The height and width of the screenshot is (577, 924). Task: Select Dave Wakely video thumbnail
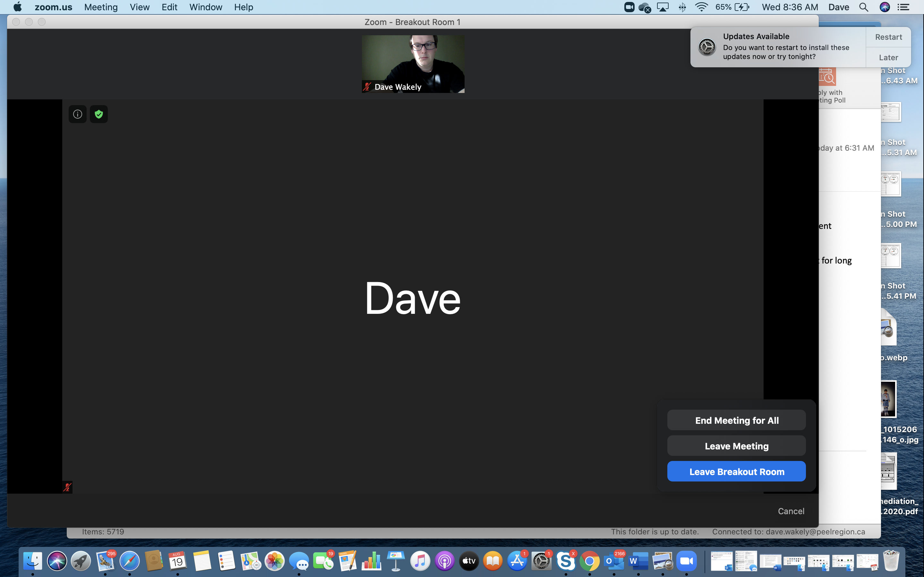coord(413,64)
